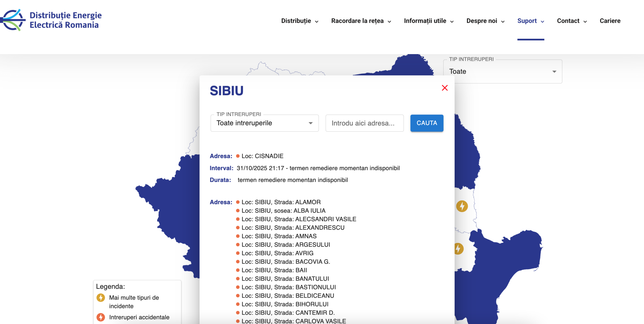Close the SIBIU popup with red X
The width and height of the screenshot is (644, 324).
(x=445, y=88)
